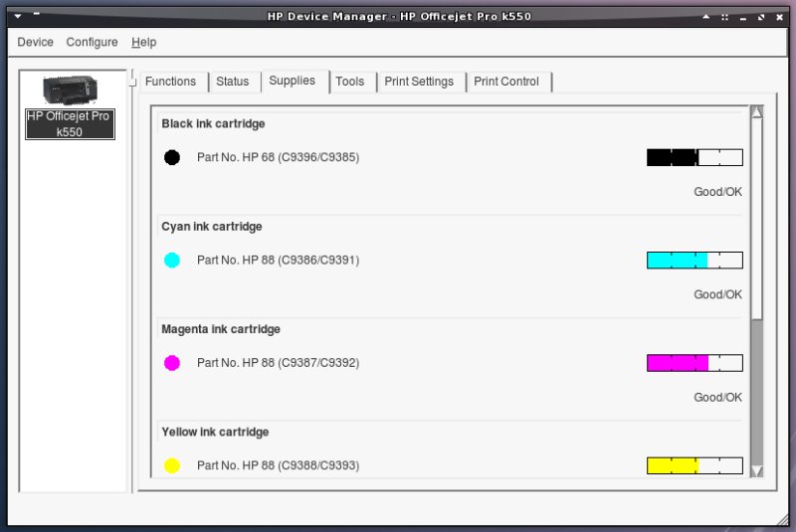
Task: Select the Supplies tab
Action: pos(293,81)
